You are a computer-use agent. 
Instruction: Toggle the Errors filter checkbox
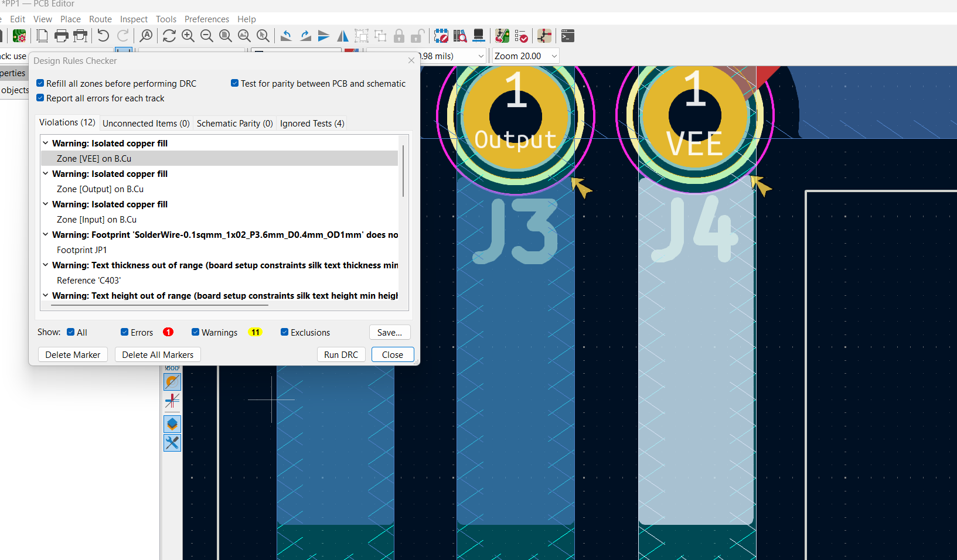124,332
